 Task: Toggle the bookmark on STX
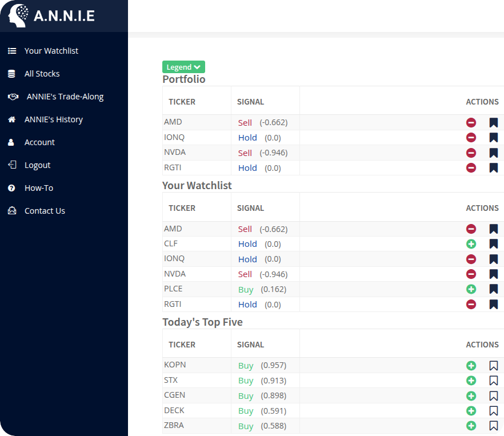493,380
